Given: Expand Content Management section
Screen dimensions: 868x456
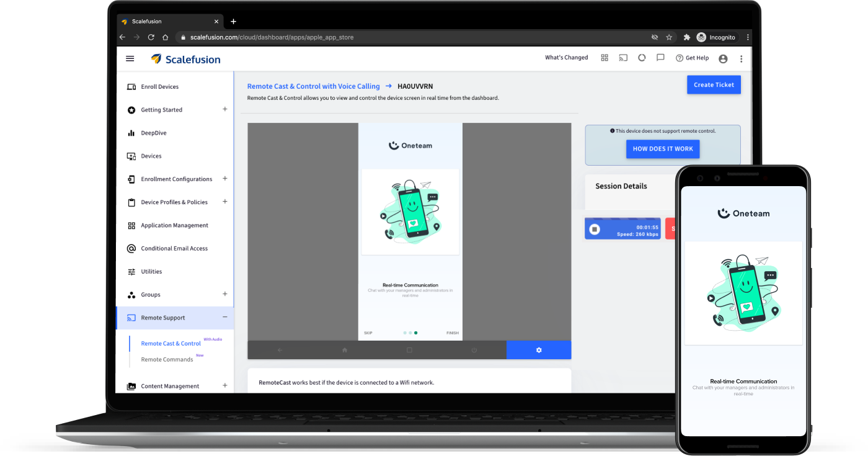Looking at the screenshot, I should pos(224,385).
